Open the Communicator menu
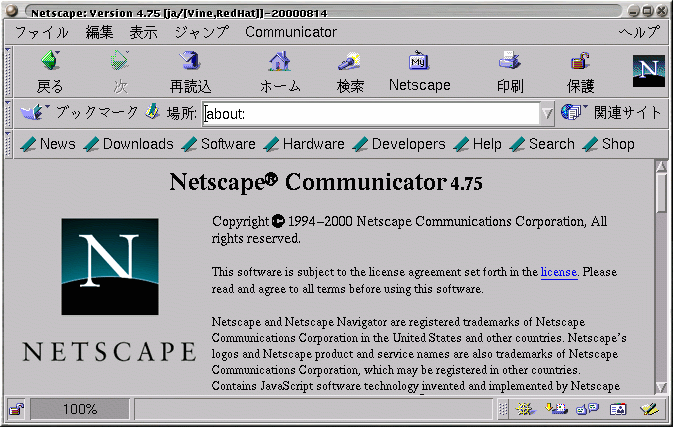673x427 pixels. click(291, 32)
